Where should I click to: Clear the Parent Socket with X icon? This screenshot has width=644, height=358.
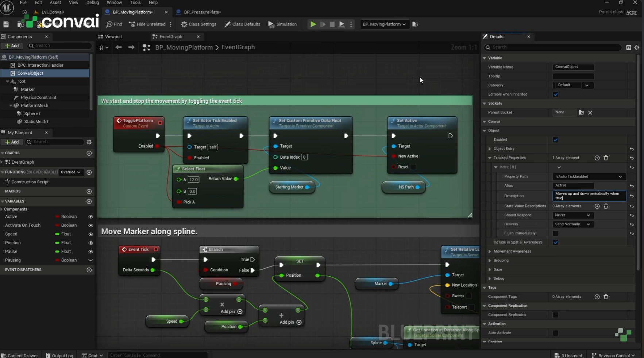590,113
